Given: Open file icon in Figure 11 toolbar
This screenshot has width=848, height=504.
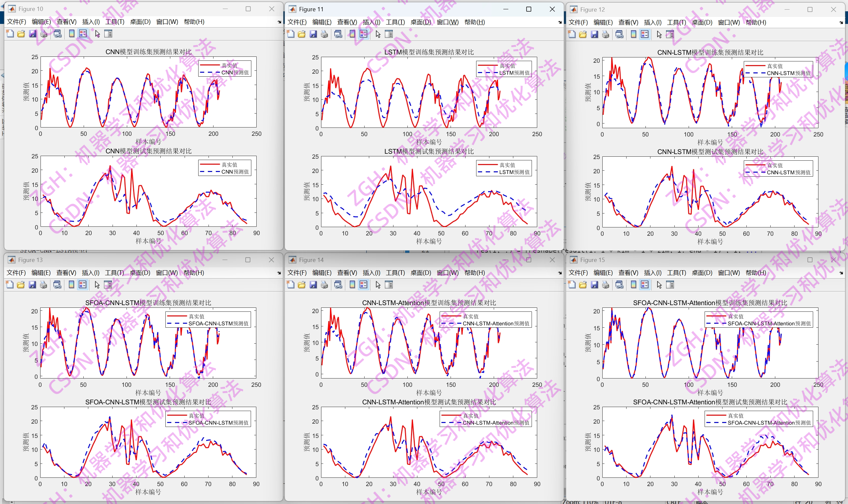Looking at the screenshot, I should [x=301, y=34].
